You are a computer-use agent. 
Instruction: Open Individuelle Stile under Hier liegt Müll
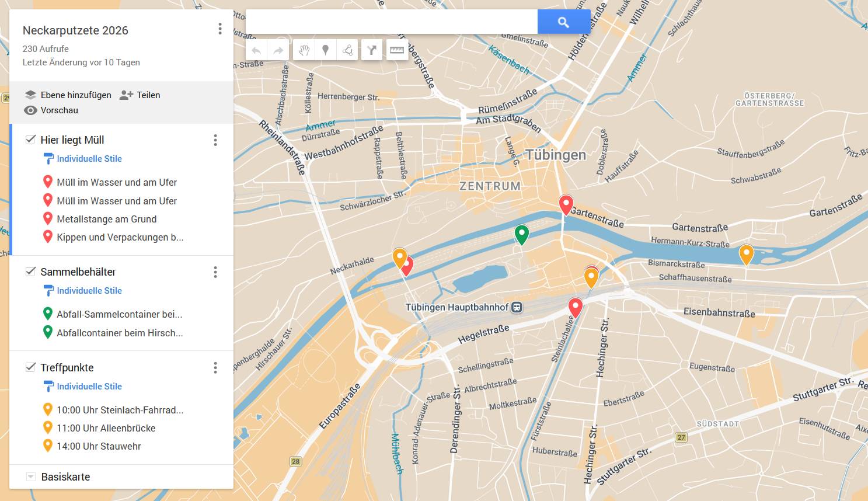[x=89, y=159]
